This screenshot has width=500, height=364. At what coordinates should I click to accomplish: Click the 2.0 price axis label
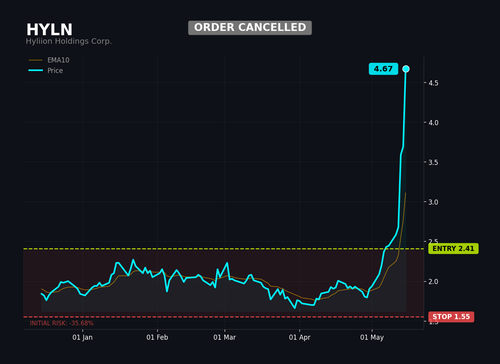433,282
